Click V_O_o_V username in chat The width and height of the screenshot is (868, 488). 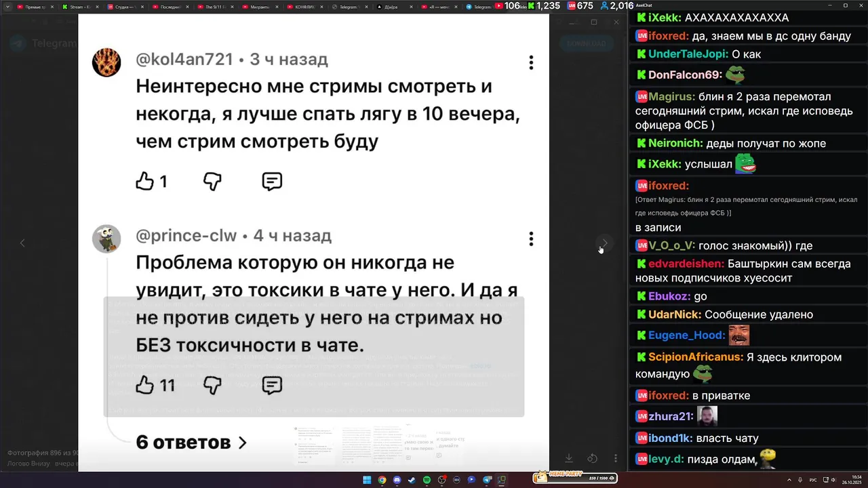671,246
